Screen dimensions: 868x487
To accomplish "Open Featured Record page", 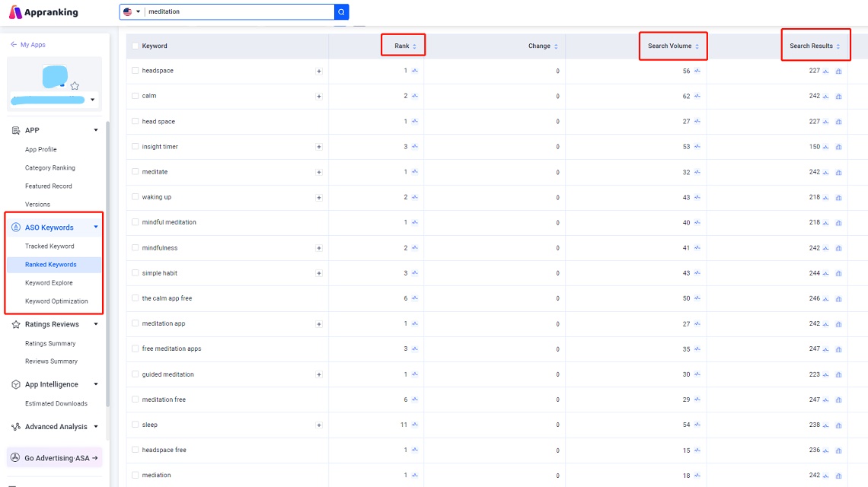I will click(48, 186).
